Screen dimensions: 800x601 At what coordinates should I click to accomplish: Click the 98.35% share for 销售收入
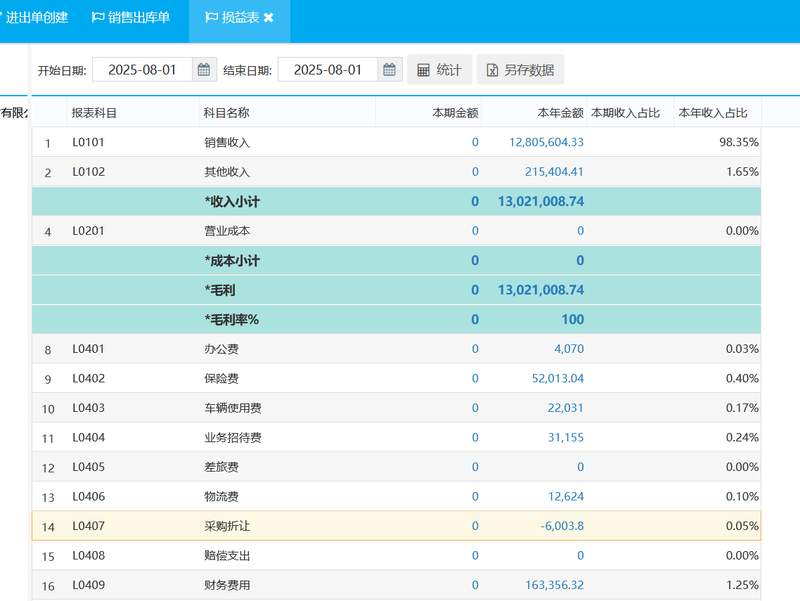click(x=739, y=142)
